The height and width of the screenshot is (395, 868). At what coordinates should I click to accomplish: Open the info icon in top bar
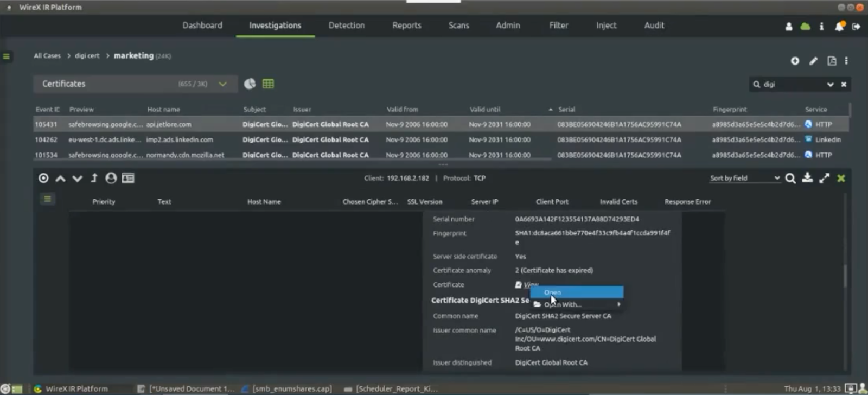(x=821, y=27)
